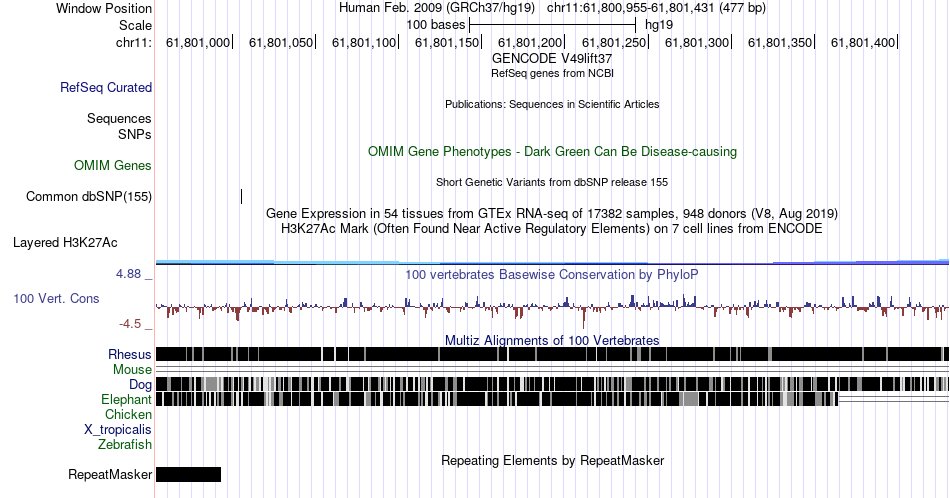Click the 61,801,000 ruler position
Screen dimensions: 950x498
click(x=198, y=42)
